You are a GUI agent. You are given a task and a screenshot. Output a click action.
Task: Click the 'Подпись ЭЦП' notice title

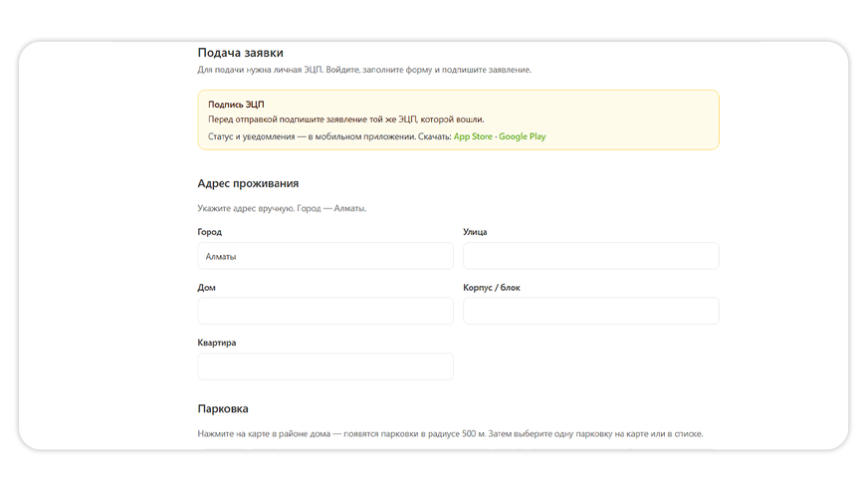click(236, 105)
